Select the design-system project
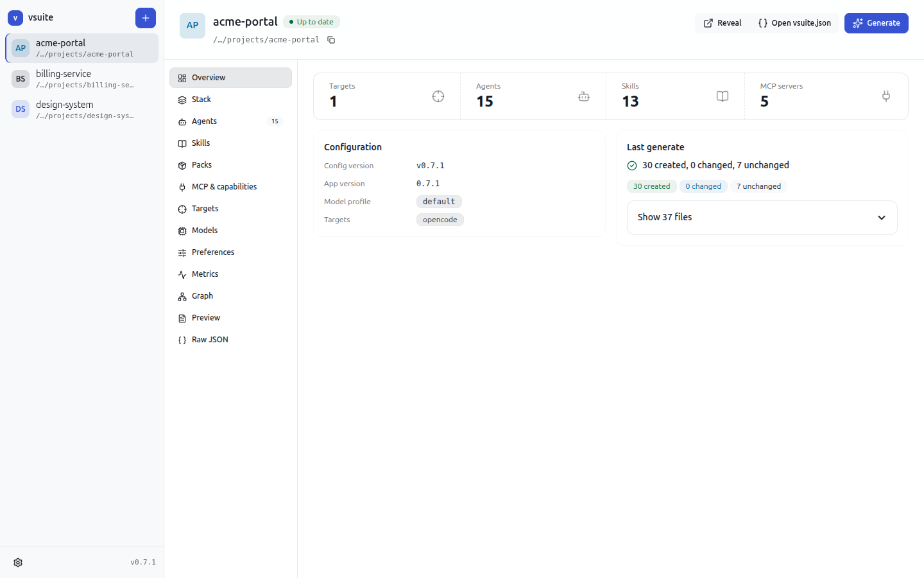Image resolution: width=924 pixels, height=578 pixels. [x=81, y=110]
